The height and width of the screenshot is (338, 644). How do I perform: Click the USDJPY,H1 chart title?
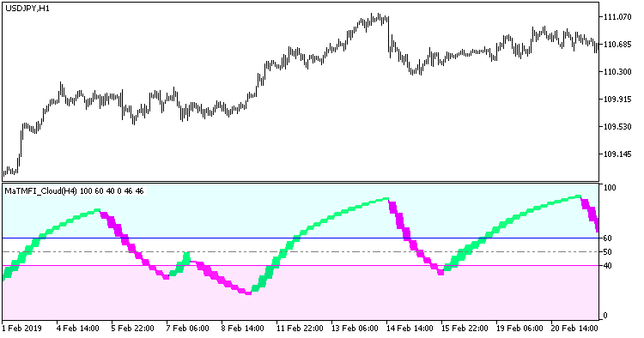pyautogui.click(x=27, y=9)
